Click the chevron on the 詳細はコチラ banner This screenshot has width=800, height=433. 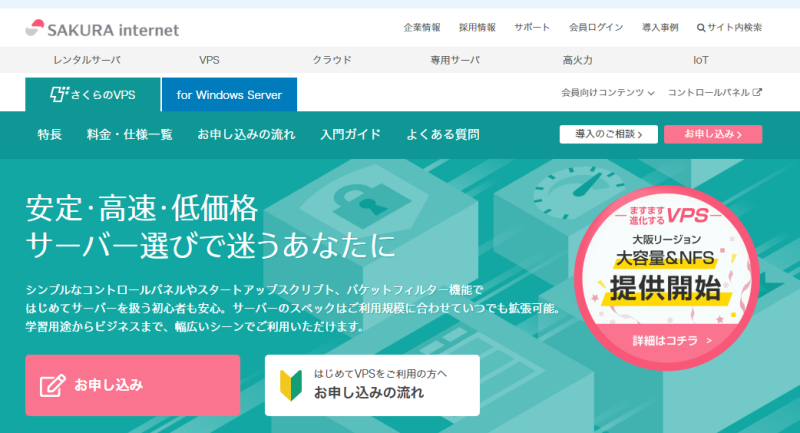point(709,341)
